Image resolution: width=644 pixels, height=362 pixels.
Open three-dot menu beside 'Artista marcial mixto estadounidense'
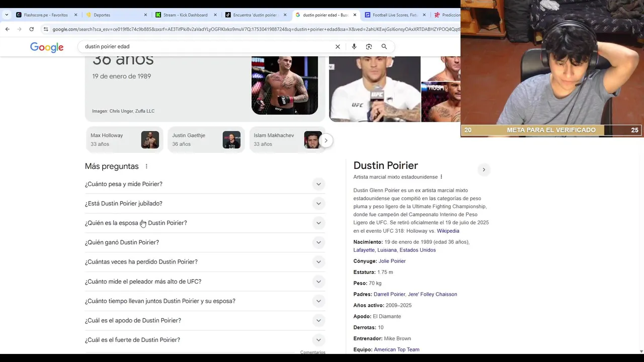[441, 177]
